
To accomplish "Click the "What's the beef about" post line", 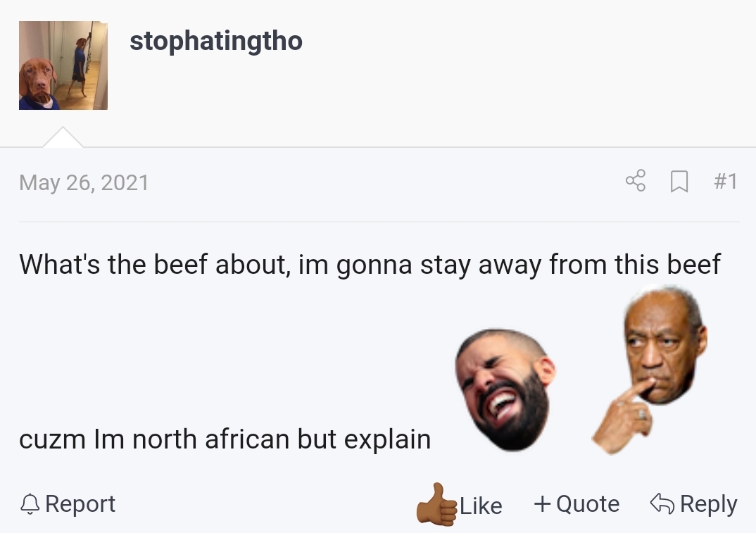I will (x=370, y=265).
